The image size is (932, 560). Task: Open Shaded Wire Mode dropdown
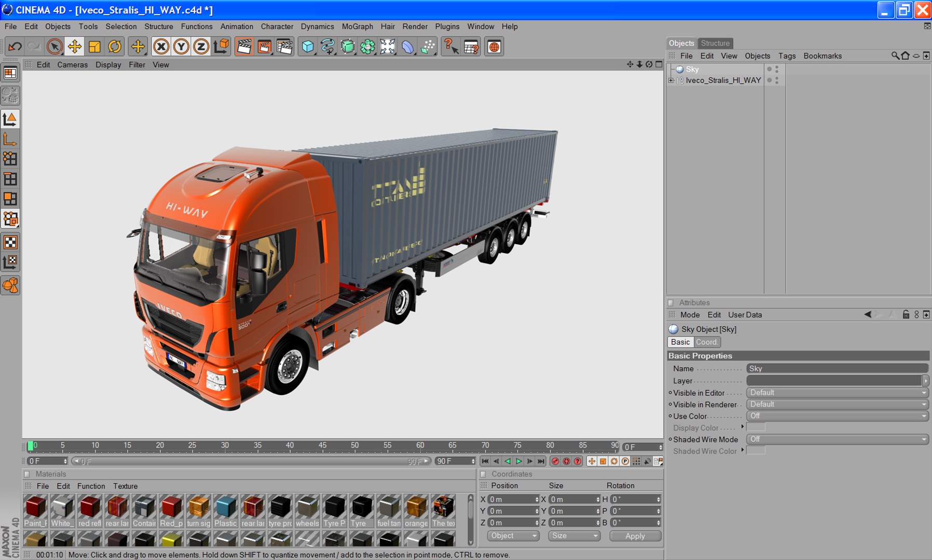click(x=837, y=439)
